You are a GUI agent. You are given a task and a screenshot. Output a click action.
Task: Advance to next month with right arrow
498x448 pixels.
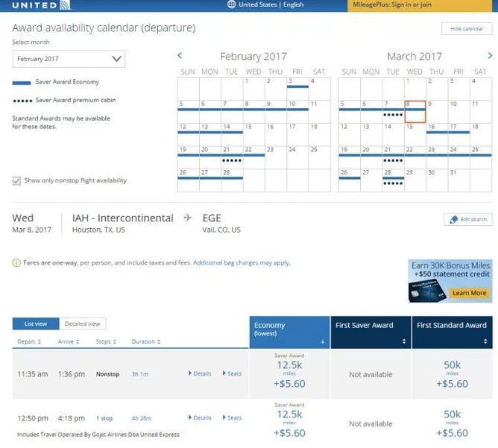[490, 56]
